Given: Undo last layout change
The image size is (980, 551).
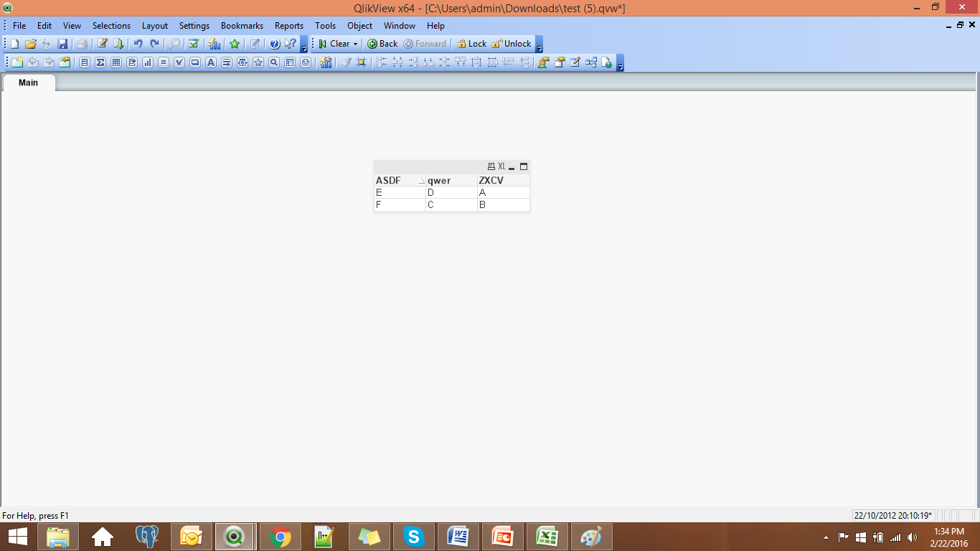Looking at the screenshot, I should 138,44.
